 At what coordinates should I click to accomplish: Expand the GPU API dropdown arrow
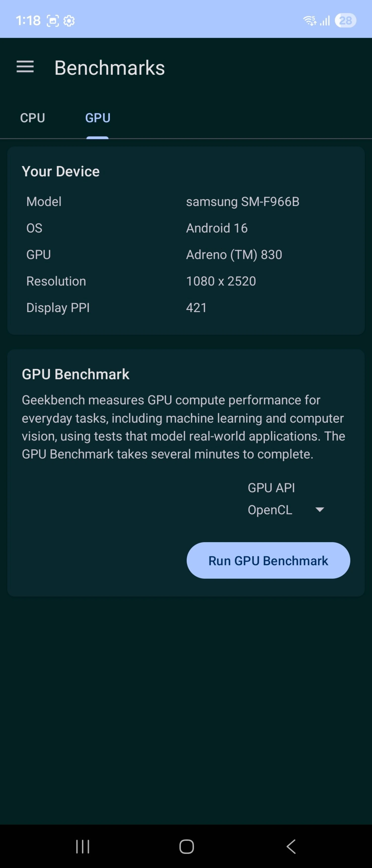pyautogui.click(x=319, y=509)
